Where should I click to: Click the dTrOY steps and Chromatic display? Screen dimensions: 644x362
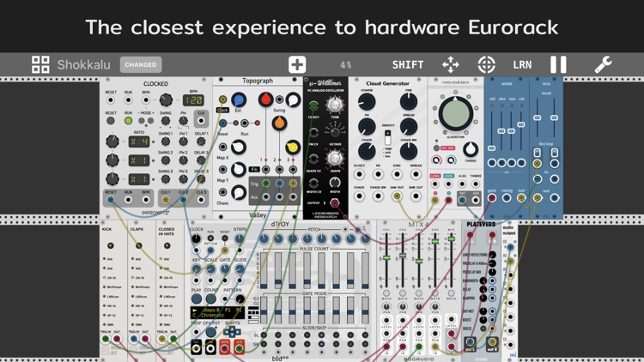[x=217, y=312]
